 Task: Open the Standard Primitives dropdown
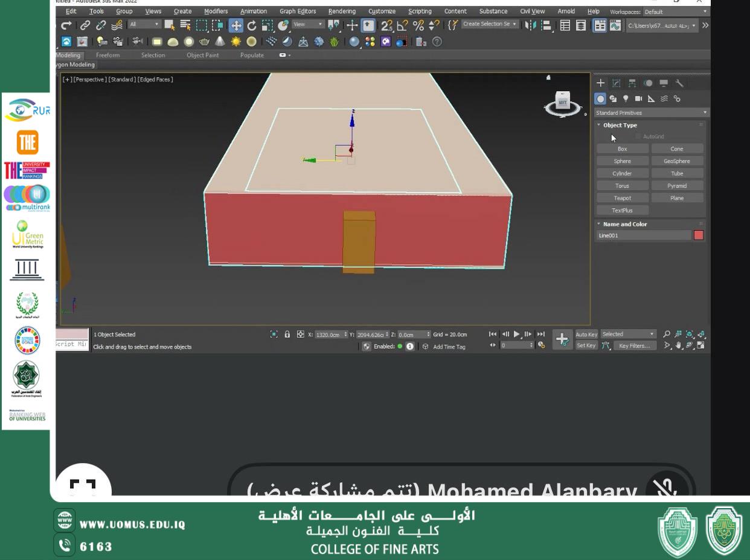(650, 113)
